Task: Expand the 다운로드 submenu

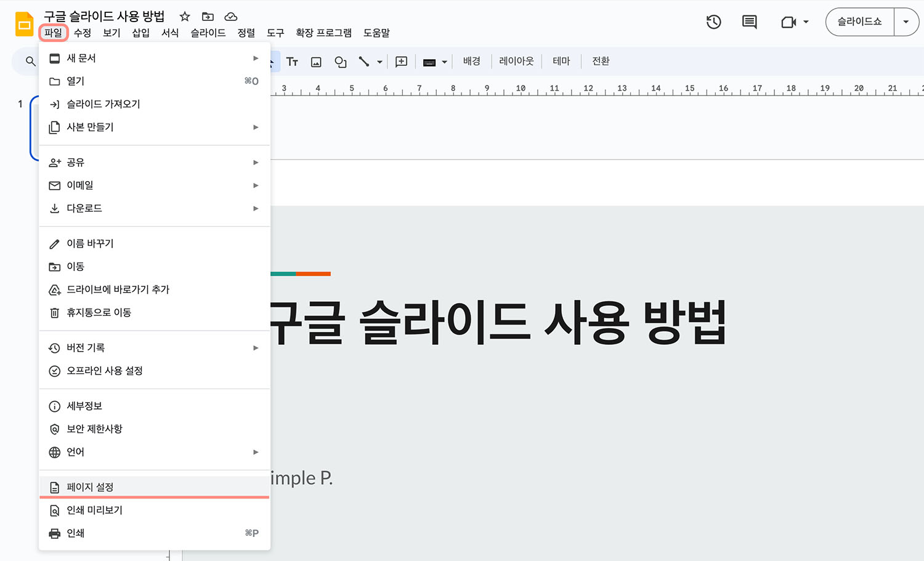Action: 155,208
